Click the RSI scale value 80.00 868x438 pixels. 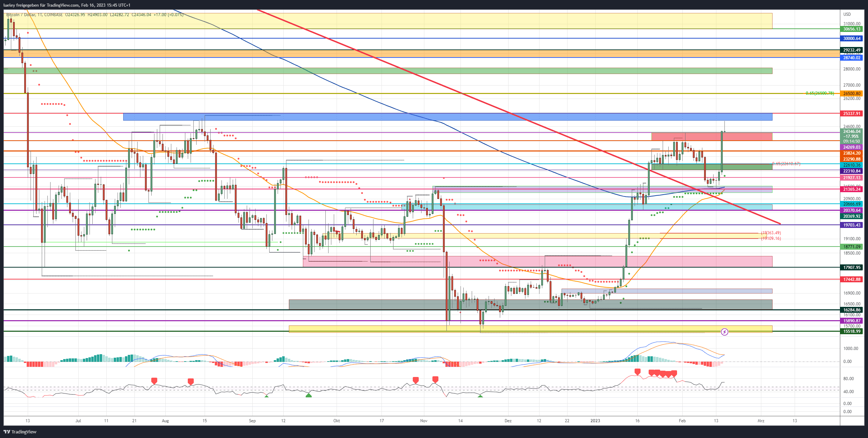[x=849, y=379]
